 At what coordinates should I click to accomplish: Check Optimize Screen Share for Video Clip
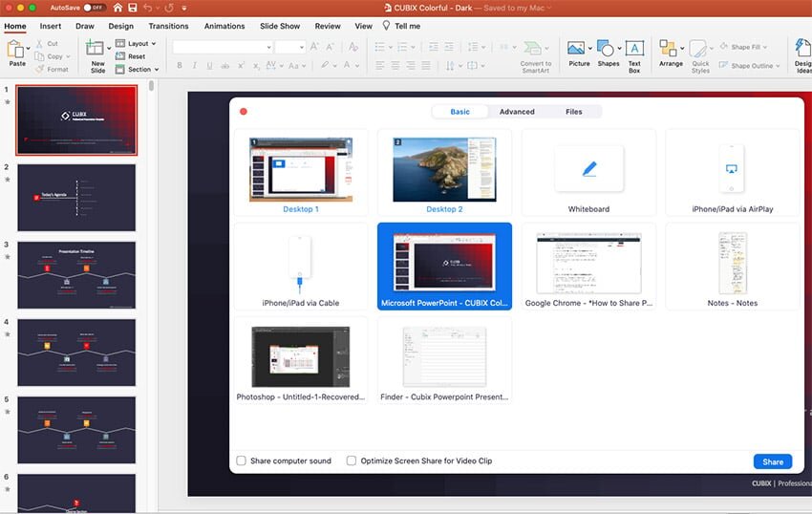[352, 461]
